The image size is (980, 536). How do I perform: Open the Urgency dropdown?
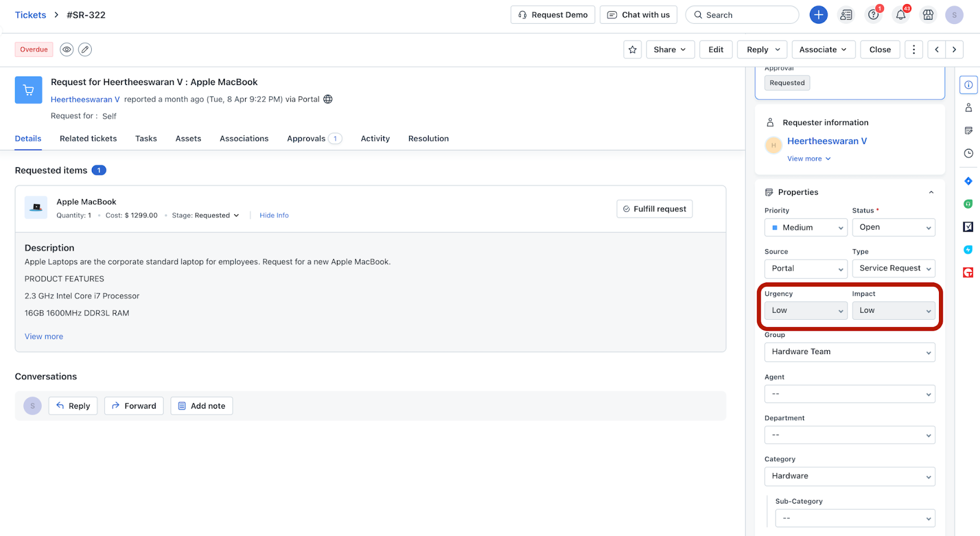(806, 311)
